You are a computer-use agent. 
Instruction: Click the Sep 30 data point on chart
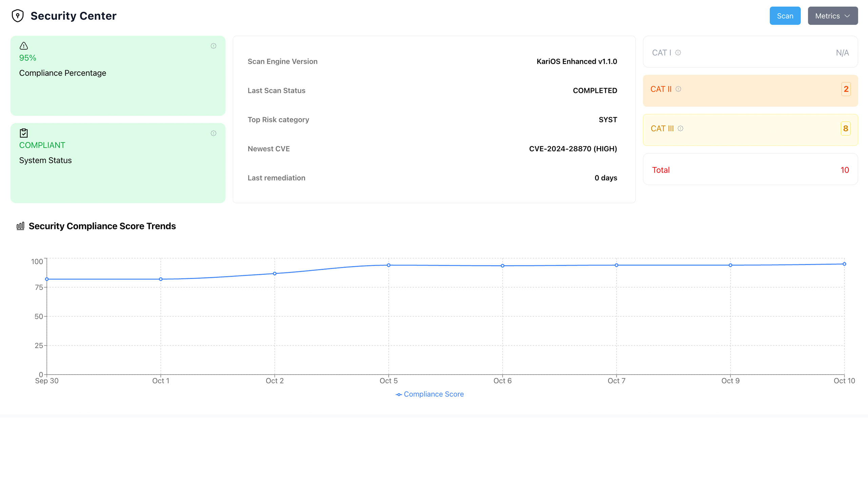click(47, 279)
